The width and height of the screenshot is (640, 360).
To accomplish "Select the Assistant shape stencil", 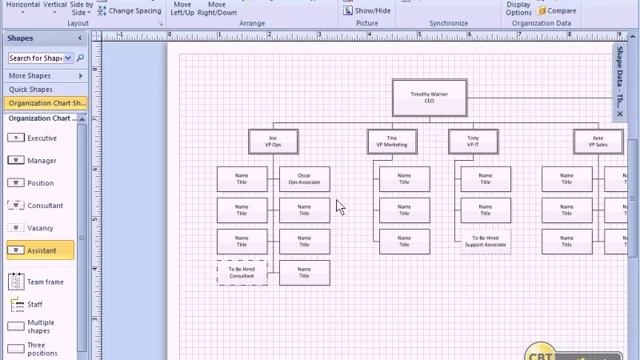I will [40, 250].
